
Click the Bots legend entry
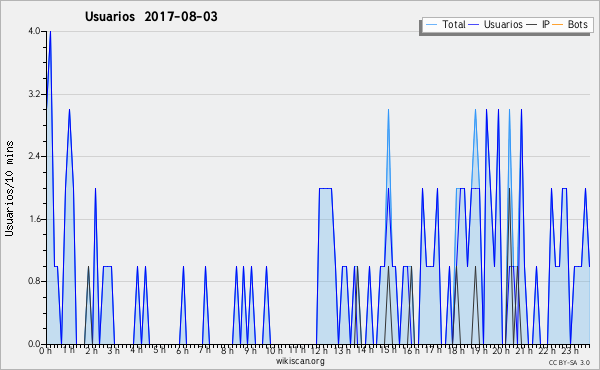(x=570, y=24)
